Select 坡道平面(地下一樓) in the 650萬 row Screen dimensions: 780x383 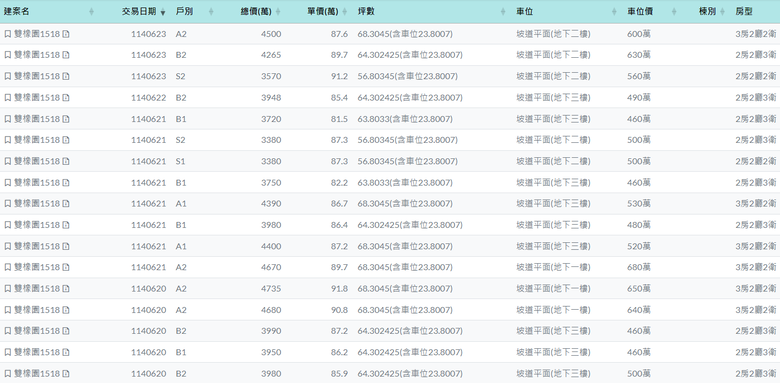pyautogui.click(x=553, y=288)
